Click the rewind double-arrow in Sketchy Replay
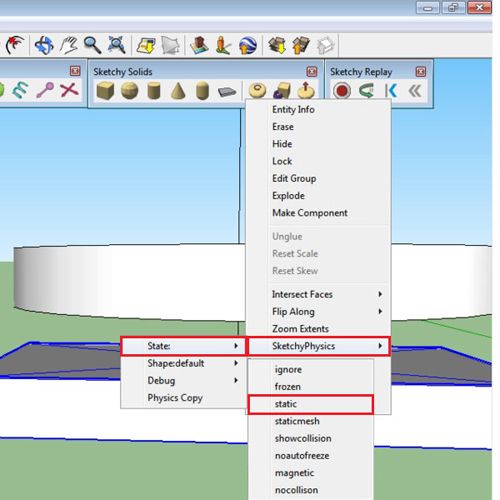This screenshot has height=500, width=500. click(415, 91)
